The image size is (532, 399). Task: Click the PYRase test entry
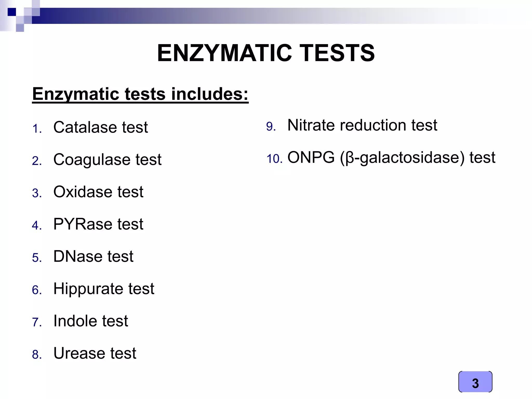point(98,224)
